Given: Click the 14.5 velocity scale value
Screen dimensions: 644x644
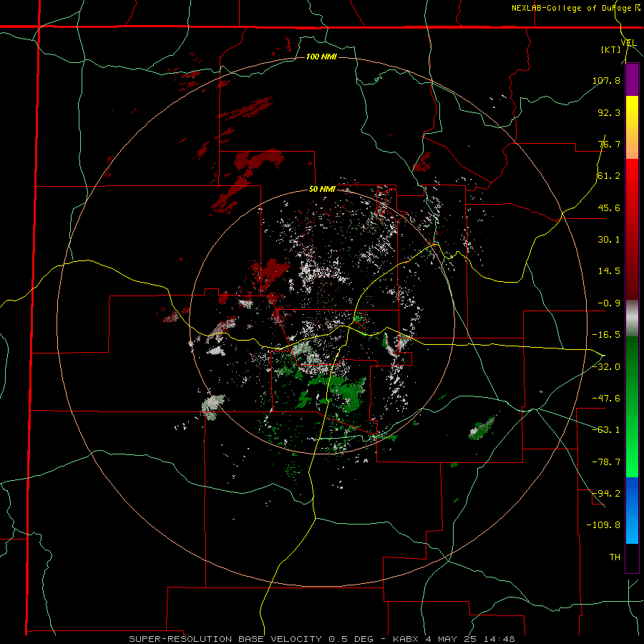Looking at the screenshot, I should [609, 271].
